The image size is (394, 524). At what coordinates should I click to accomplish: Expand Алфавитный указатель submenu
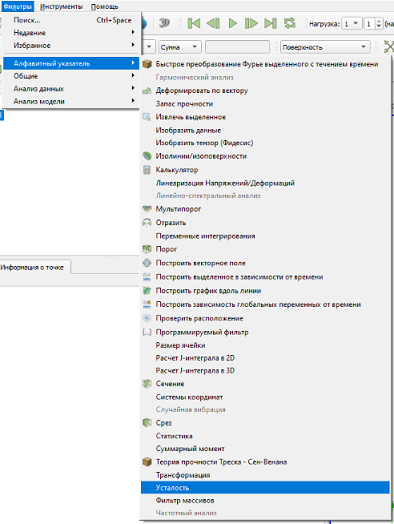click(x=71, y=63)
